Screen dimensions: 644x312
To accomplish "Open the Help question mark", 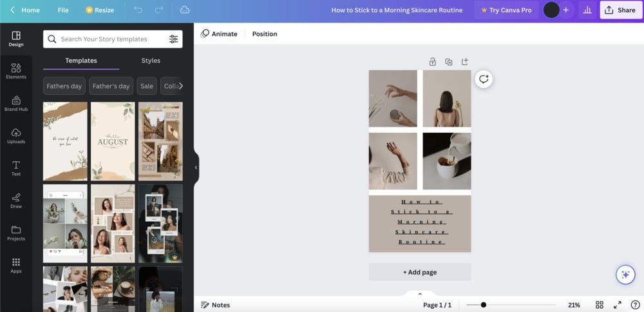I will pyautogui.click(x=635, y=305).
